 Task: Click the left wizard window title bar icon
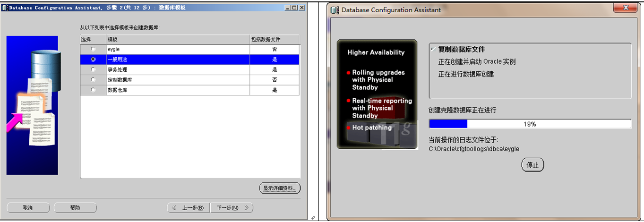5,8
